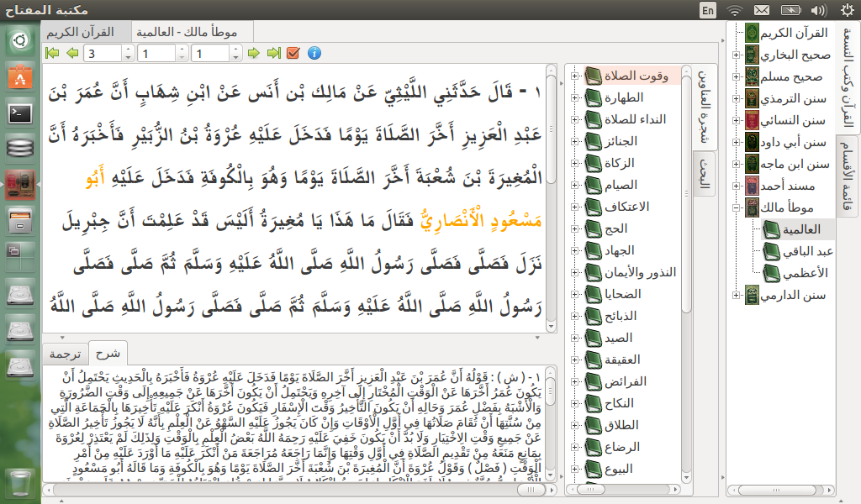Click the previous hadith green arrow

coord(71,51)
